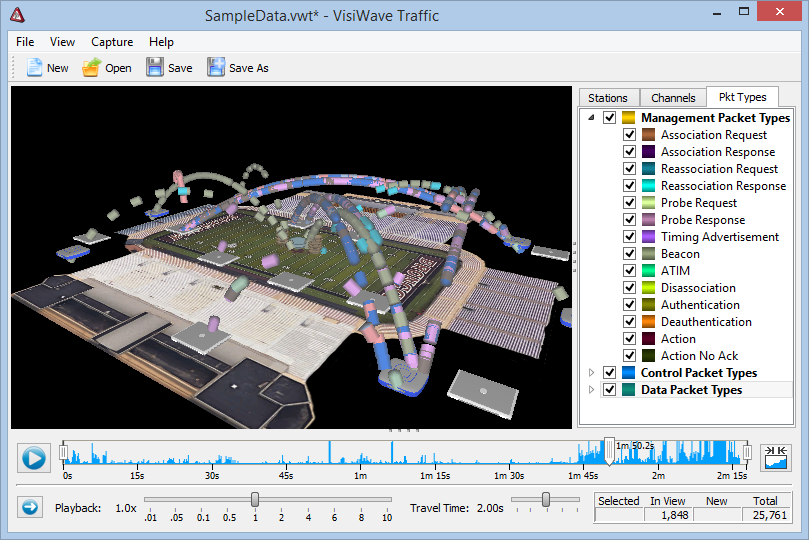809x540 pixels.
Task: Click the arrow icon beside Playback
Action: (30, 508)
